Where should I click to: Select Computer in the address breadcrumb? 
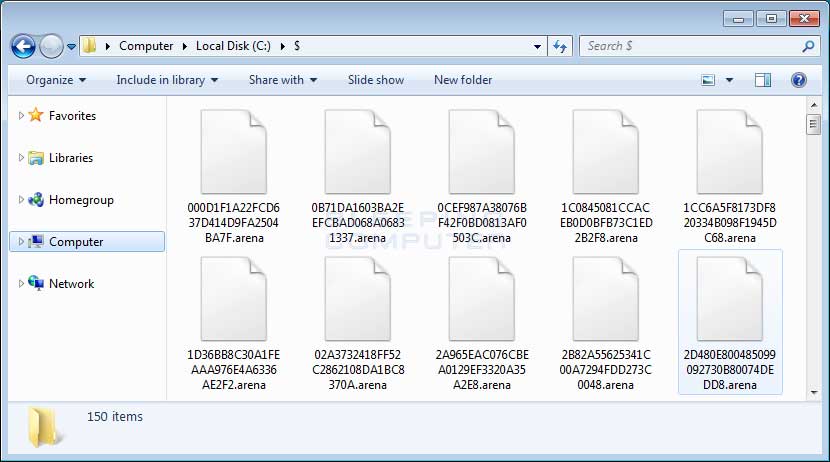pyautogui.click(x=146, y=46)
